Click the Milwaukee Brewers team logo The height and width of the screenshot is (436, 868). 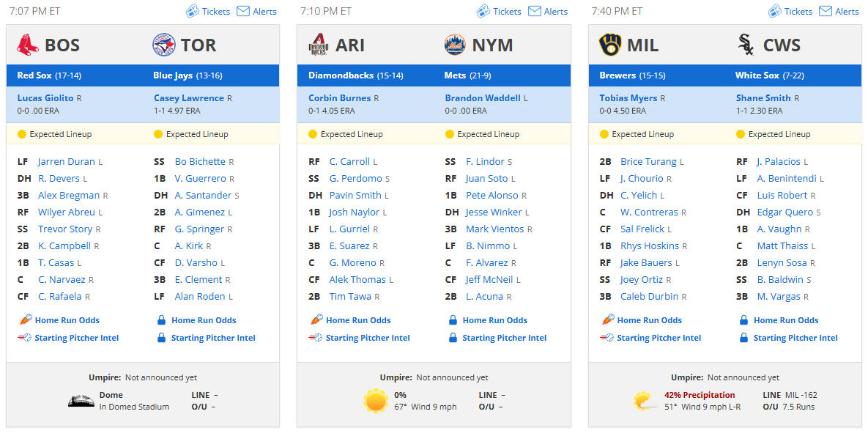(x=610, y=45)
